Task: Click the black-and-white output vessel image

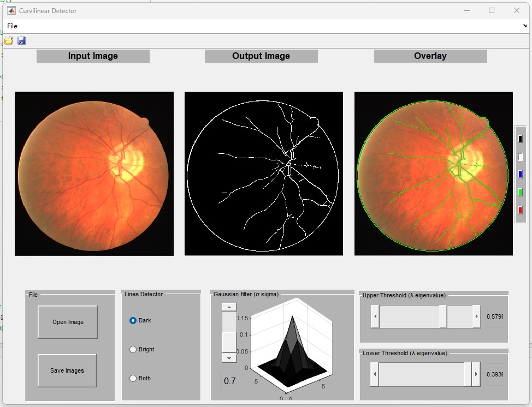Action: point(264,173)
